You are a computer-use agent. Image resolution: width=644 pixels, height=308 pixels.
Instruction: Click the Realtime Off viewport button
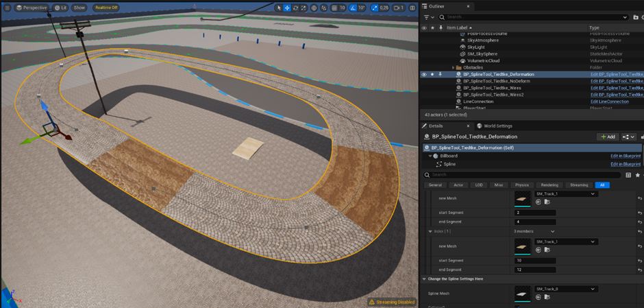point(106,8)
